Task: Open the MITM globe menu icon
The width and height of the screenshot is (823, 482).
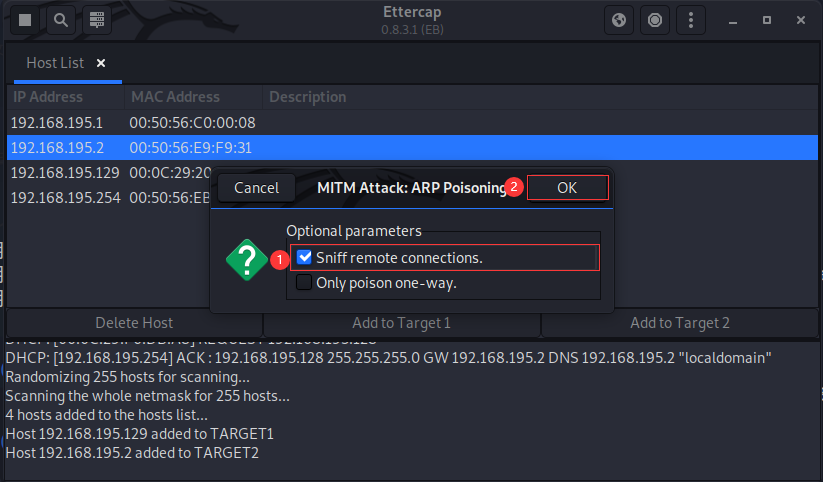Action: click(619, 19)
